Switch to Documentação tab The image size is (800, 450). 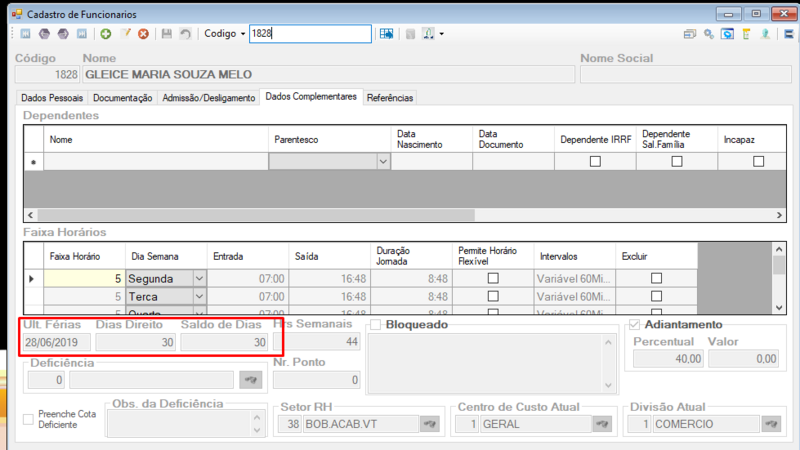[122, 97]
